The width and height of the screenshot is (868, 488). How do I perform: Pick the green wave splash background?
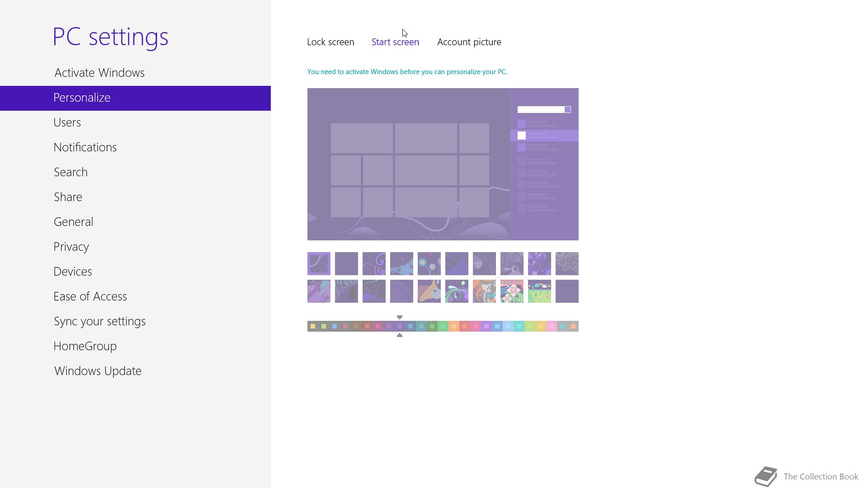[x=457, y=291]
